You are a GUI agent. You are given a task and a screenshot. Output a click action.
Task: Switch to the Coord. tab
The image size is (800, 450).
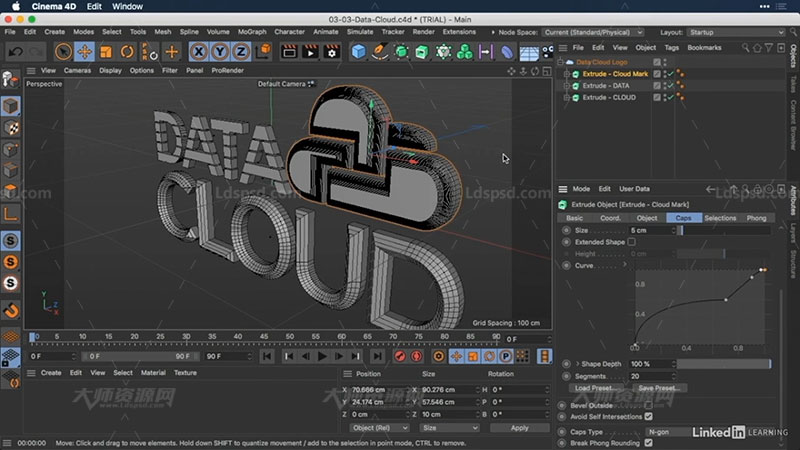pos(610,218)
